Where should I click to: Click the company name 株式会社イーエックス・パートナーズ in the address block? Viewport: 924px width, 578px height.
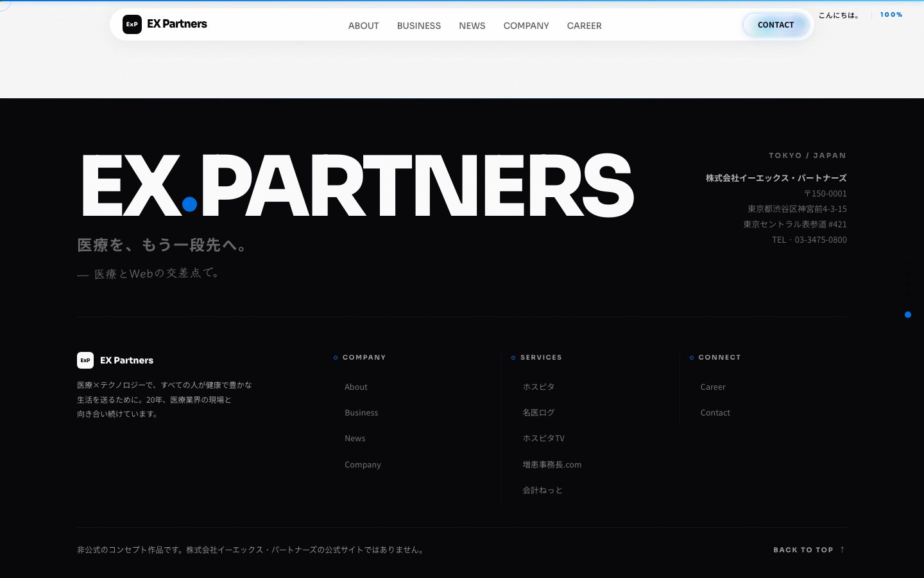(776, 178)
